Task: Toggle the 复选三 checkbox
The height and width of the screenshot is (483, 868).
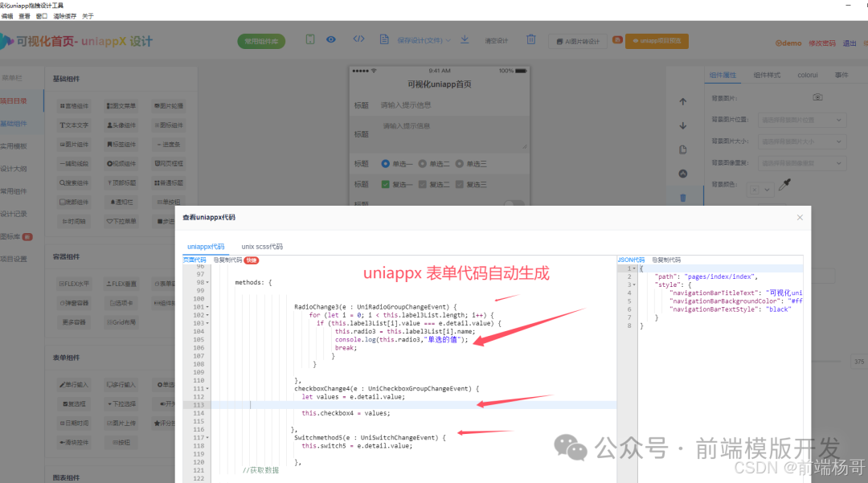Action: point(460,184)
